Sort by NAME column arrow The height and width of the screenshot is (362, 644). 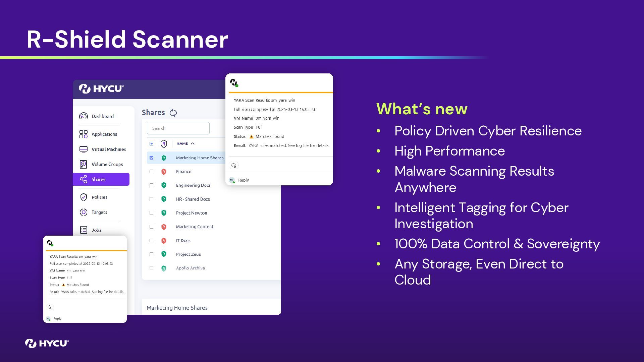click(193, 143)
